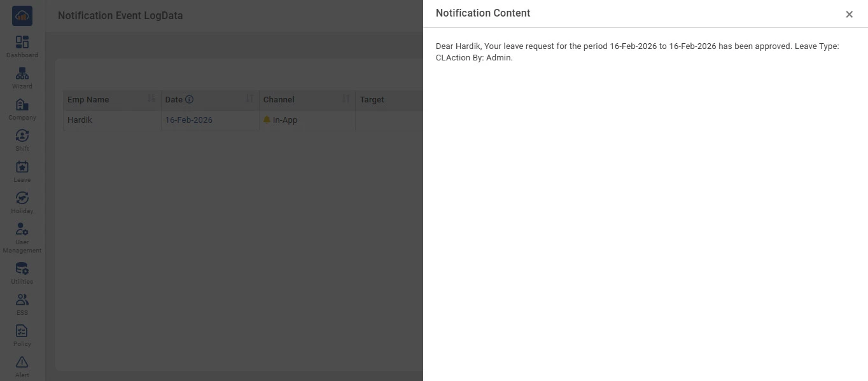
Task: Open User Management in sidebar
Action: click(x=22, y=230)
